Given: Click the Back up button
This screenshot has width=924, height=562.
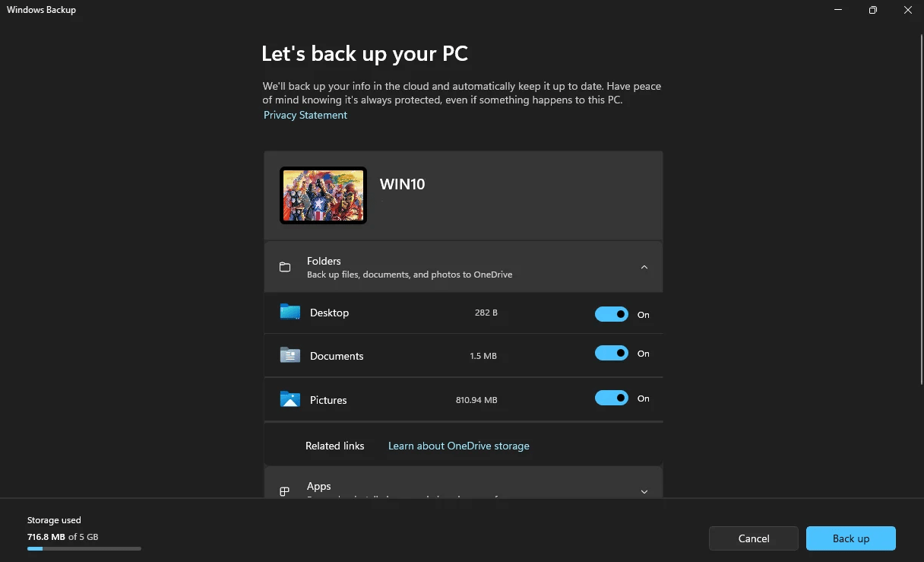Looking at the screenshot, I should pos(851,538).
